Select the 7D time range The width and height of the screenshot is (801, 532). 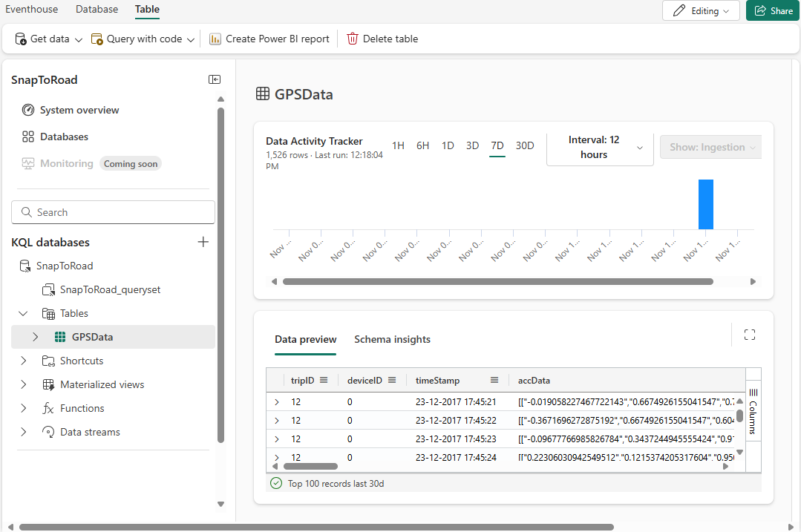(x=497, y=146)
